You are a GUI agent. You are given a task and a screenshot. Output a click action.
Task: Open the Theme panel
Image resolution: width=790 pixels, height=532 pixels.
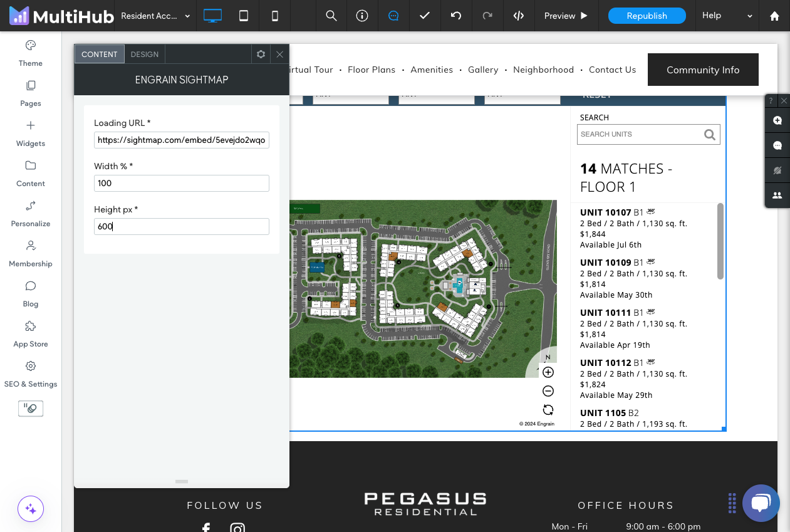pos(31,53)
